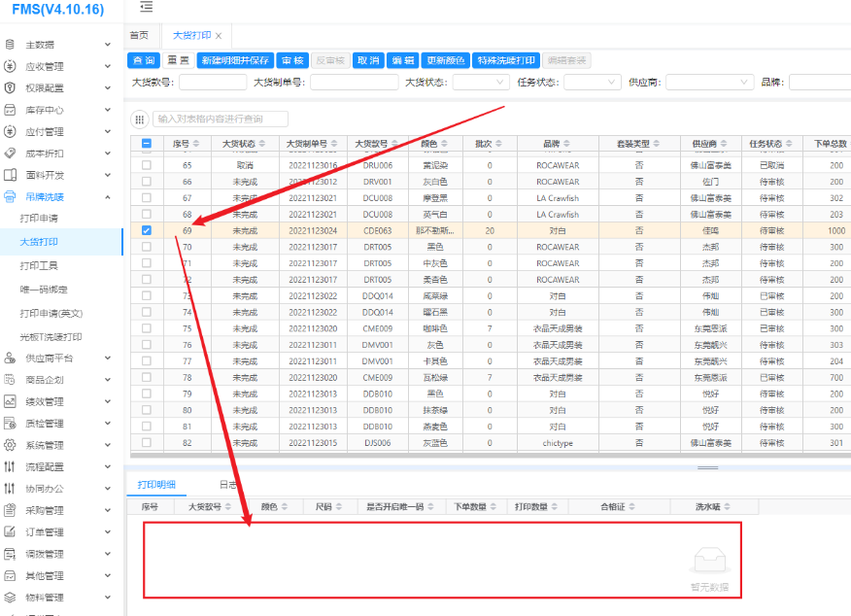Click the 特殊洗唛打印 button
Image resolution: width=851 pixels, height=616 pixels.
(507, 60)
